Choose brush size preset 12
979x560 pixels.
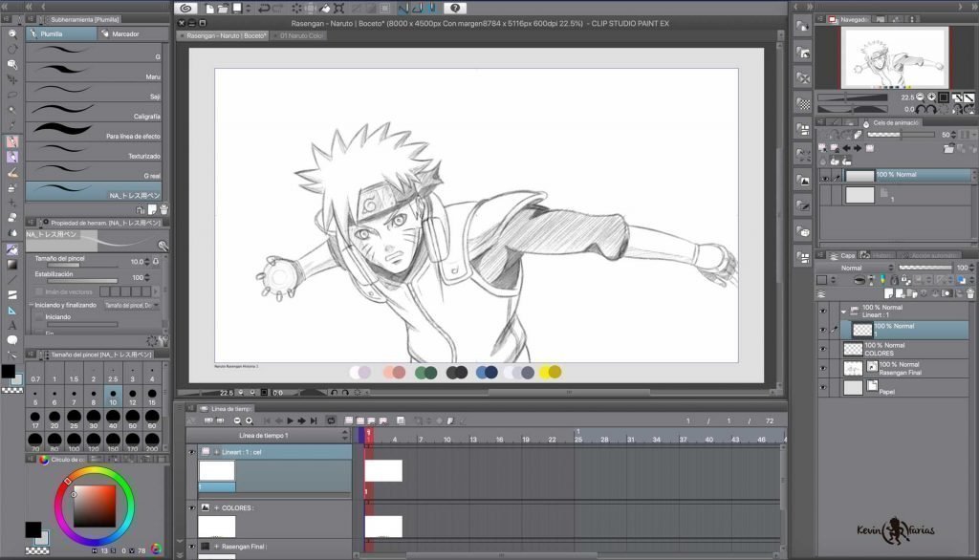(132, 397)
